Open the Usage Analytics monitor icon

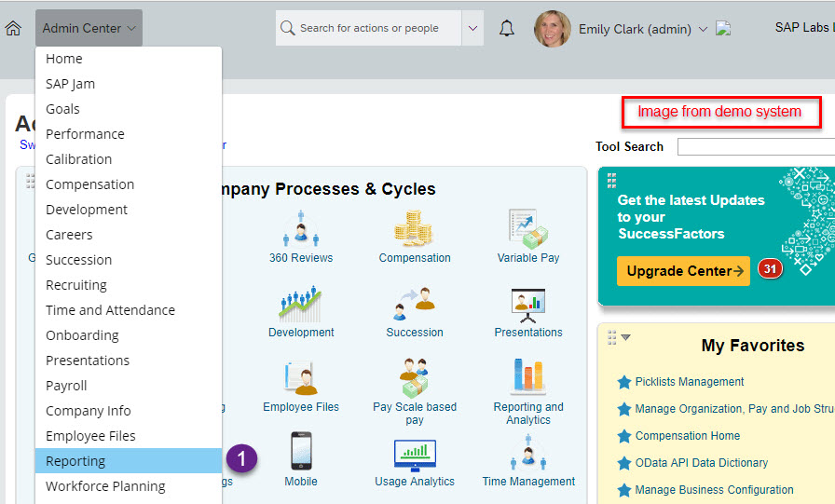[x=415, y=456]
